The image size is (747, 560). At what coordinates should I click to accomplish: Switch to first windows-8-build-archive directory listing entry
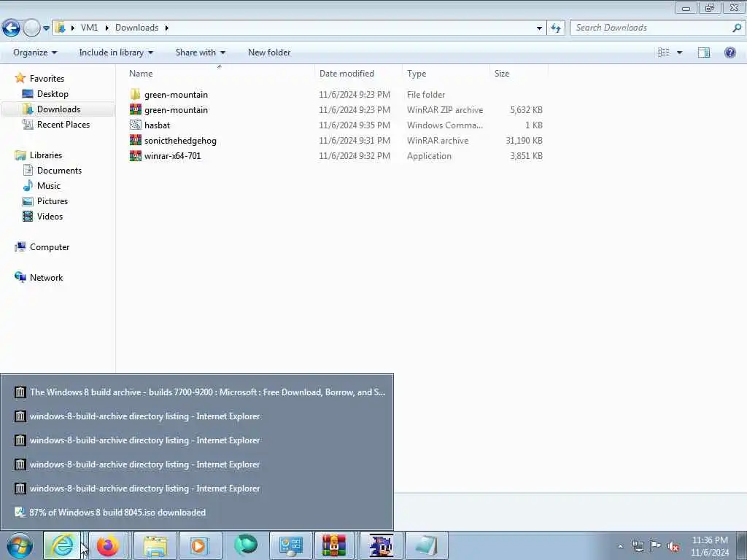tap(197, 416)
